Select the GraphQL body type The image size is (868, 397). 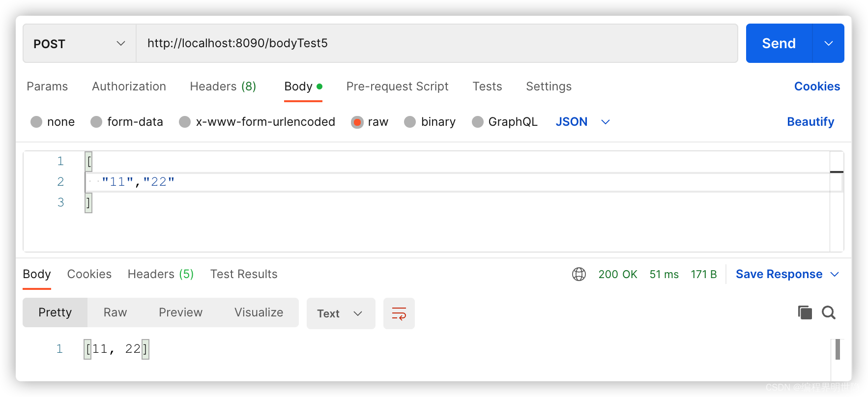478,122
